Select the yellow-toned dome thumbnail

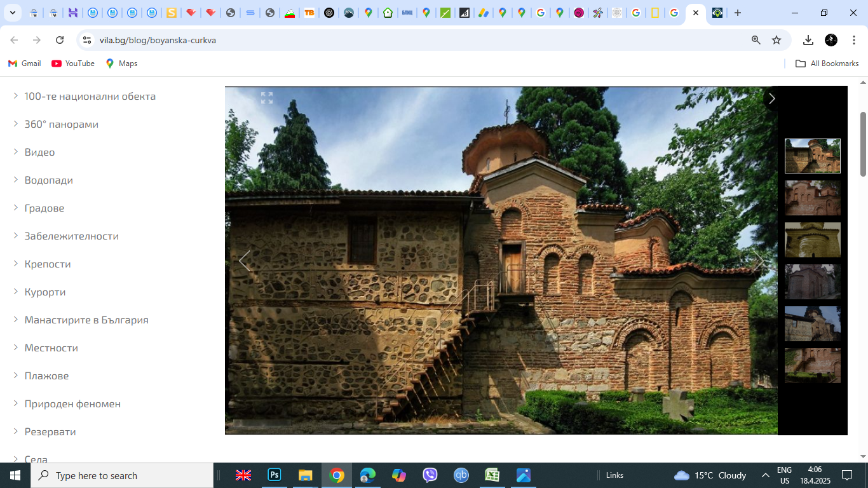pos(813,240)
